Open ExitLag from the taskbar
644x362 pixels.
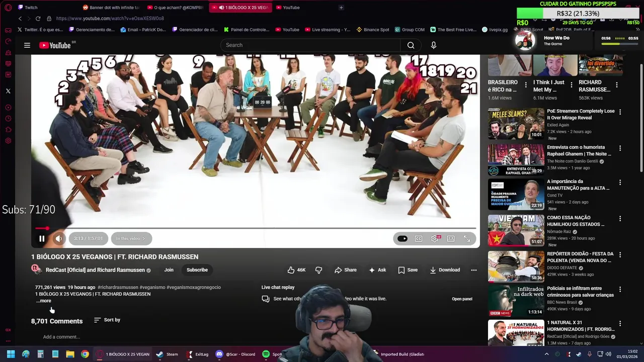(197, 354)
